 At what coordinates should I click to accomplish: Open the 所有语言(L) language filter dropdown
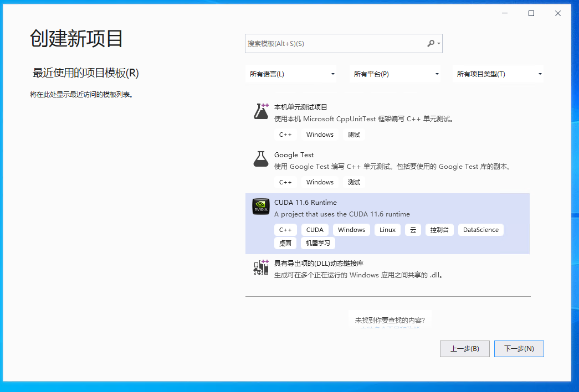[x=291, y=74]
